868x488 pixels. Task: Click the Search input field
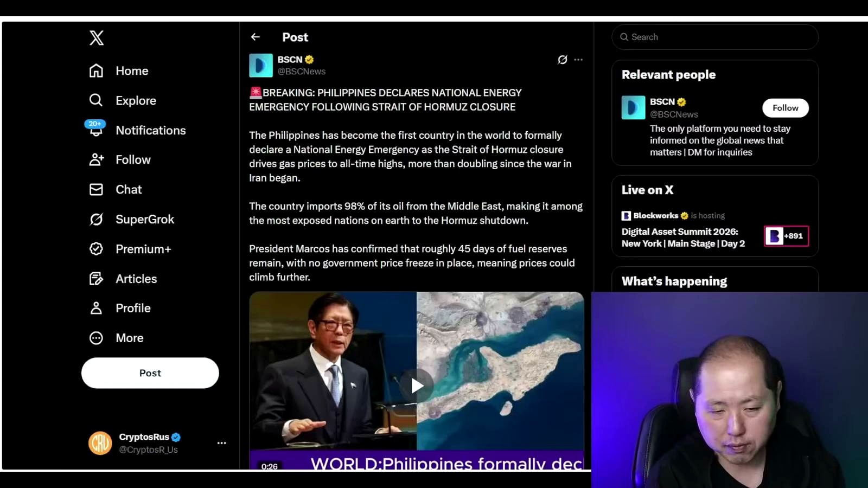[x=715, y=37]
